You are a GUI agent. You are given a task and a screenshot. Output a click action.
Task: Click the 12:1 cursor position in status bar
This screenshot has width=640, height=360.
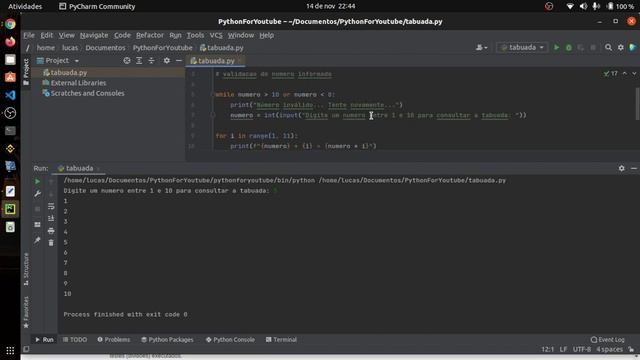click(x=547, y=349)
